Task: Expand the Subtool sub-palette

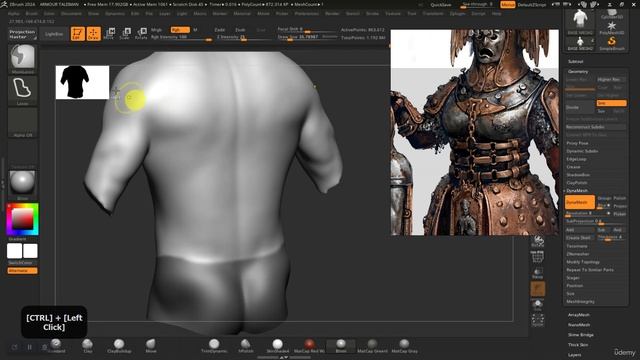Action: (x=576, y=62)
